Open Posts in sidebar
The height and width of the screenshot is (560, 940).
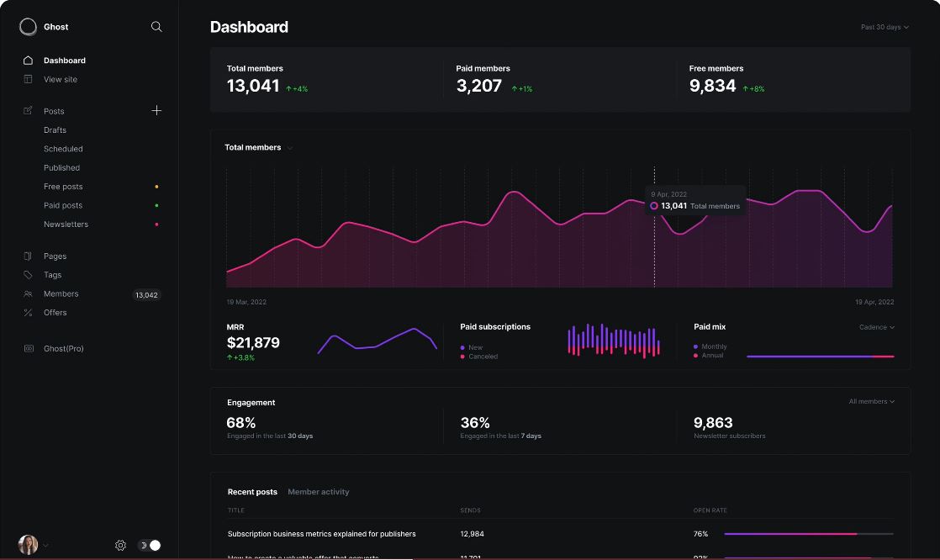pos(54,111)
